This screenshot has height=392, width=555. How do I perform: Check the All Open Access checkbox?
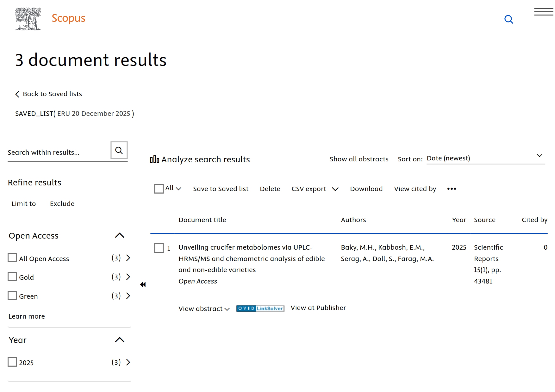[x=12, y=258]
